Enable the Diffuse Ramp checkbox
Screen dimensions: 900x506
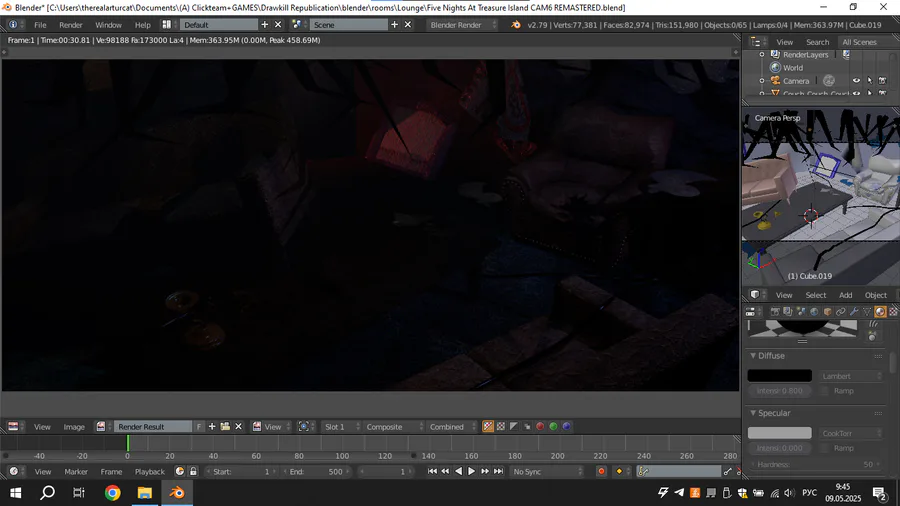pos(825,391)
